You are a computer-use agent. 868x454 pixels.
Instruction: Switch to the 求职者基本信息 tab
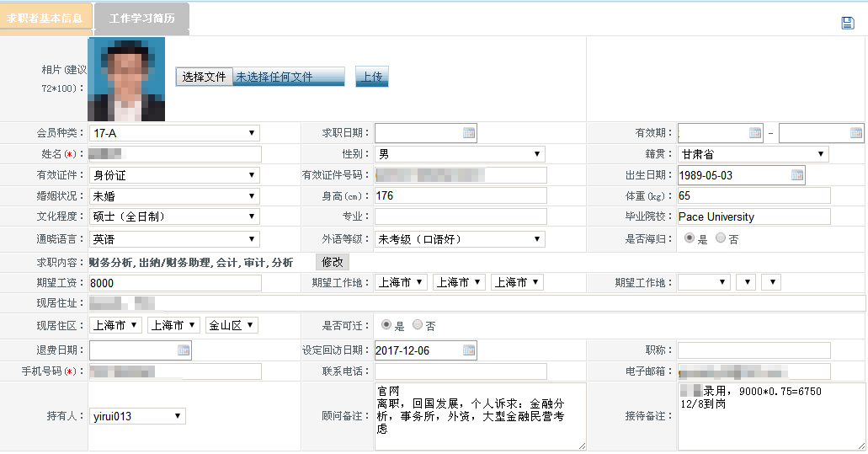coord(45,19)
